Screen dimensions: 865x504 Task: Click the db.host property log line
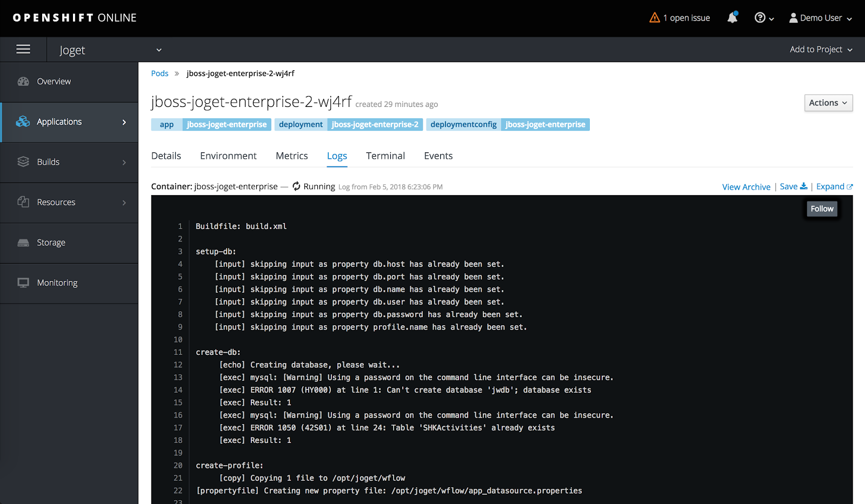tap(360, 264)
